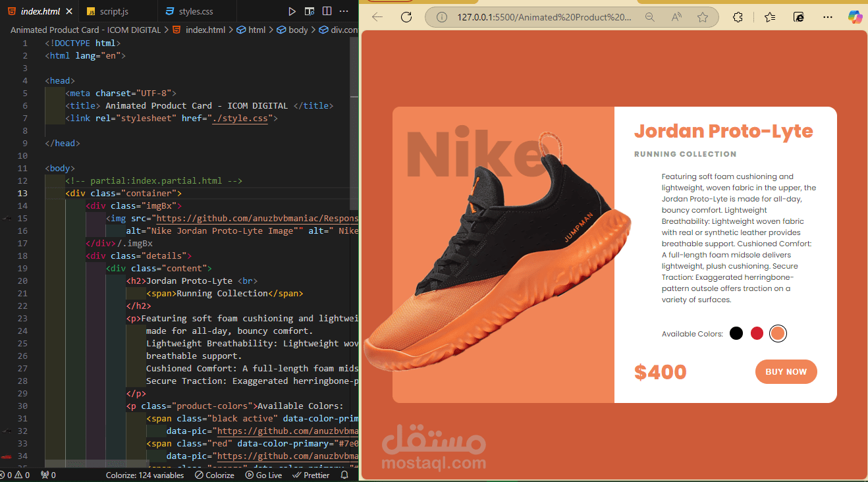Run the file with the play icon

[292, 11]
